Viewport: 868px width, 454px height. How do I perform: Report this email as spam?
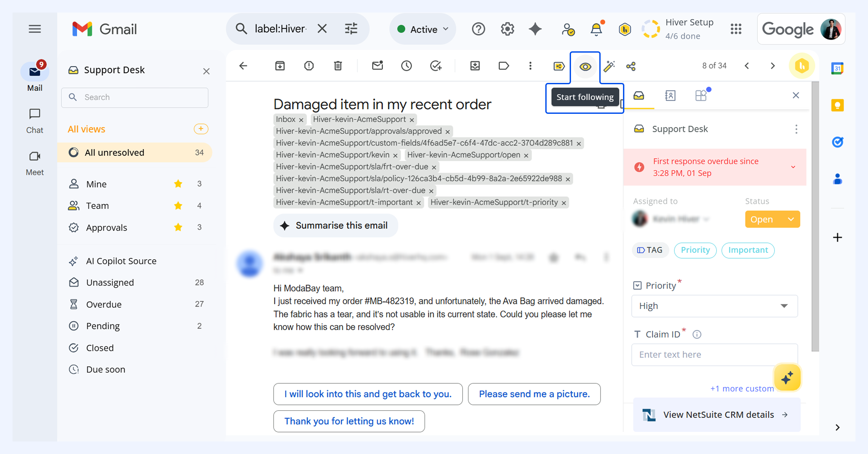click(x=309, y=66)
